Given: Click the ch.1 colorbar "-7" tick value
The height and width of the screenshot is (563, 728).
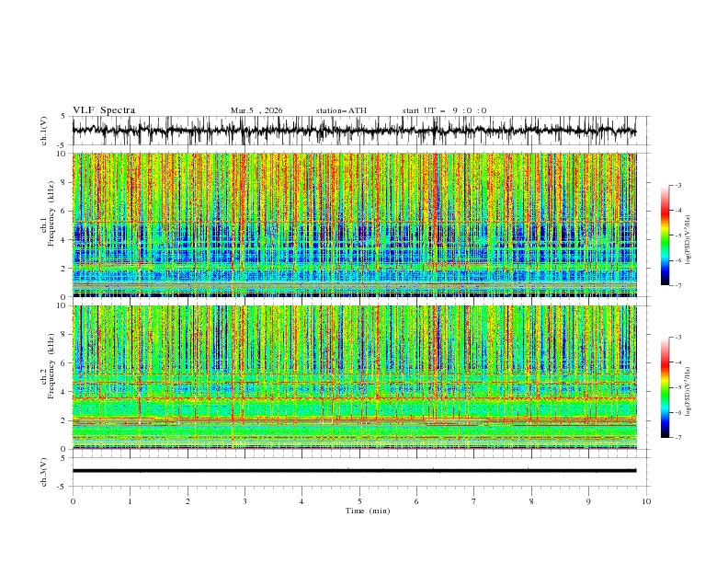Looking at the screenshot, I should 677,285.
